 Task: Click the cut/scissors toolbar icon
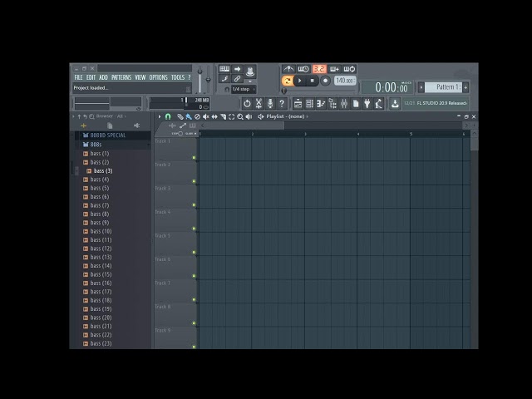pos(259,103)
